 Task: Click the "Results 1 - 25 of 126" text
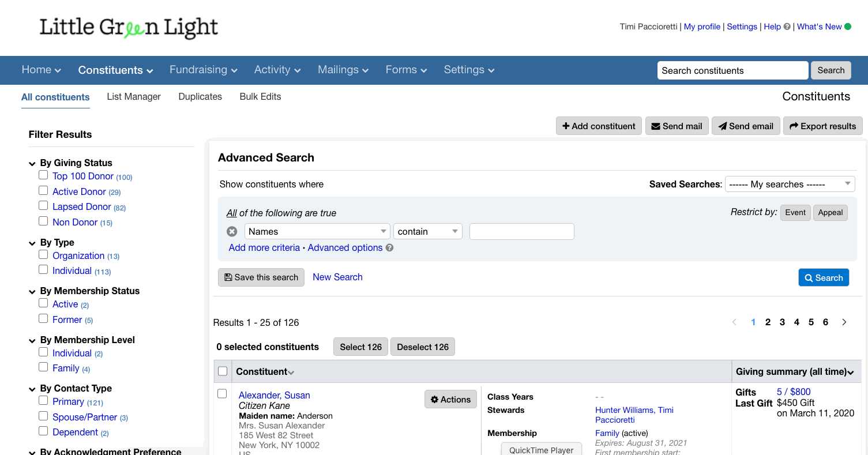coord(256,322)
